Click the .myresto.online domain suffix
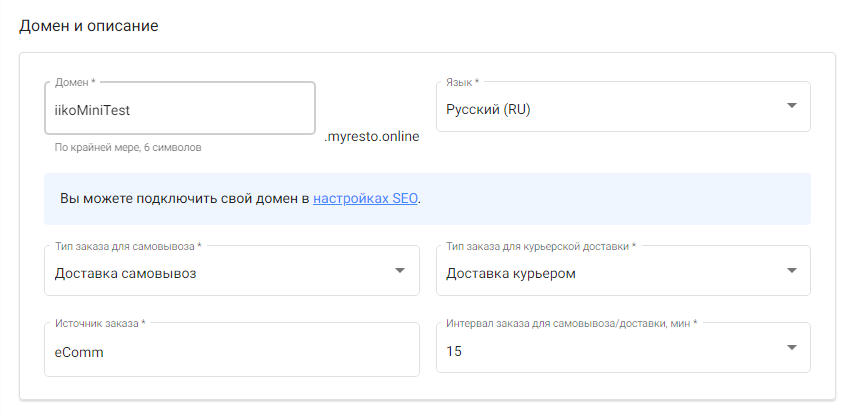The height and width of the screenshot is (413, 844). pyautogui.click(x=371, y=137)
